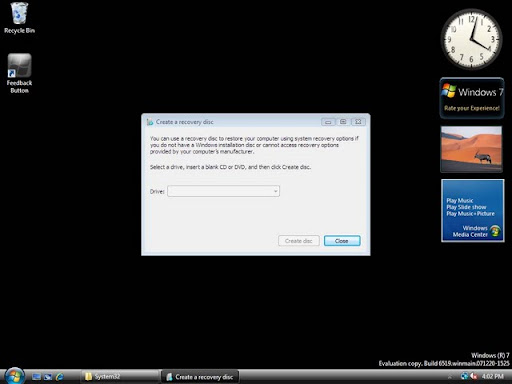
Task: Click Create a recovery disc taskbar button
Action: [x=200, y=377]
